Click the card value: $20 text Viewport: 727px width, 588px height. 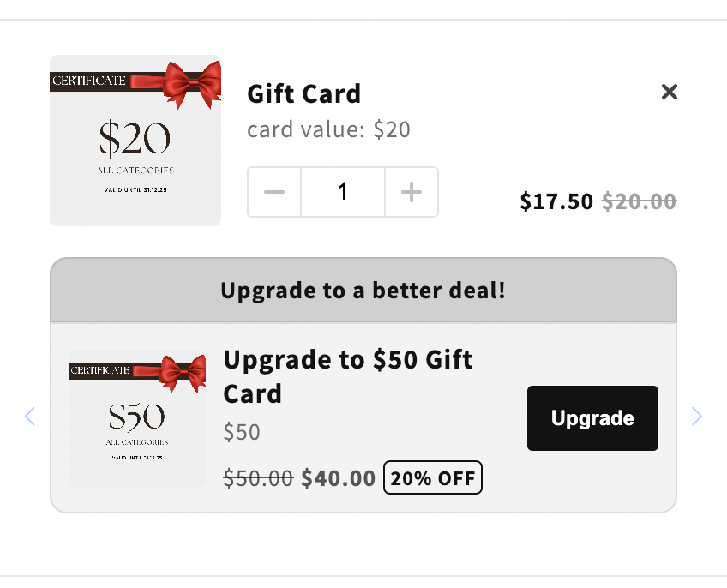328,129
